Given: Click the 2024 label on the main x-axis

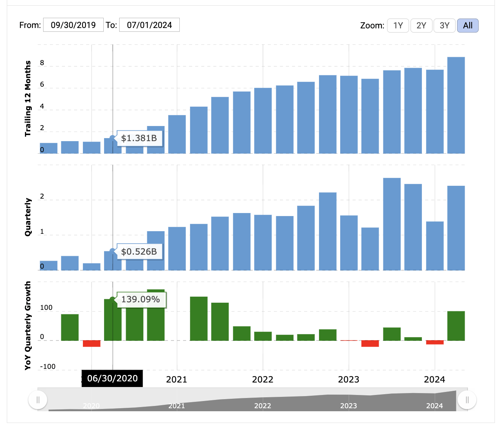Looking at the screenshot, I should [x=434, y=379].
